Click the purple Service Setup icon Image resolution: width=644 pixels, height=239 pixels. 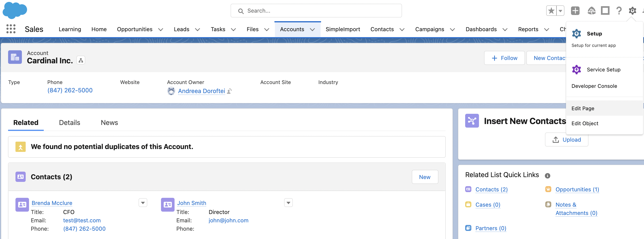tap(576, 70)
